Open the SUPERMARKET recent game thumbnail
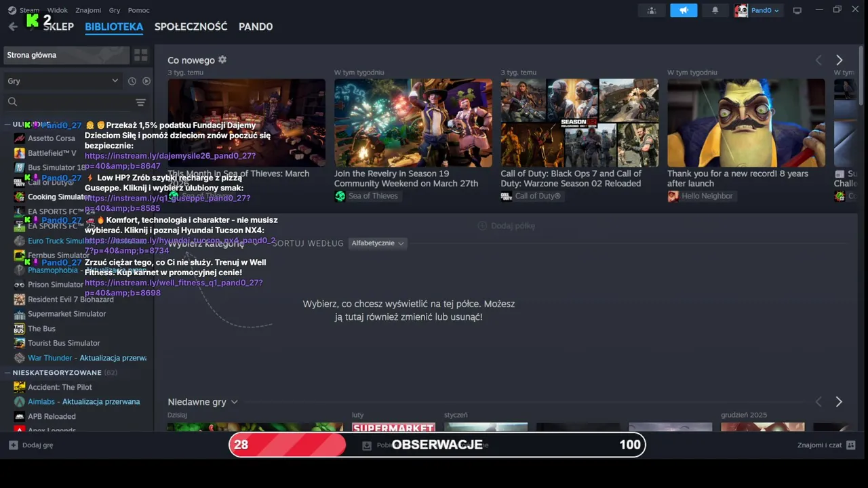 (393, 427)
